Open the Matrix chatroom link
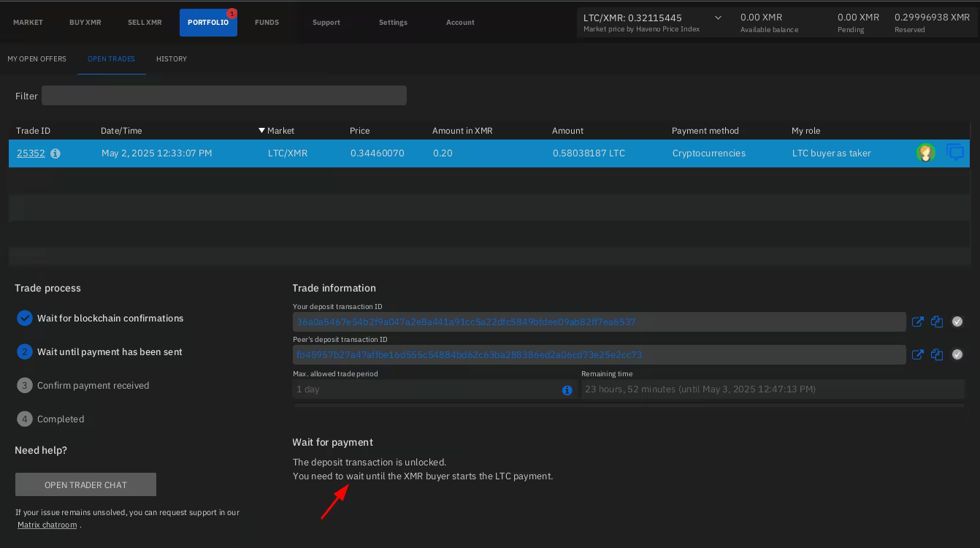Image resolution: width=980 pixels, height=548 pixels. click(x=47, y=525)
